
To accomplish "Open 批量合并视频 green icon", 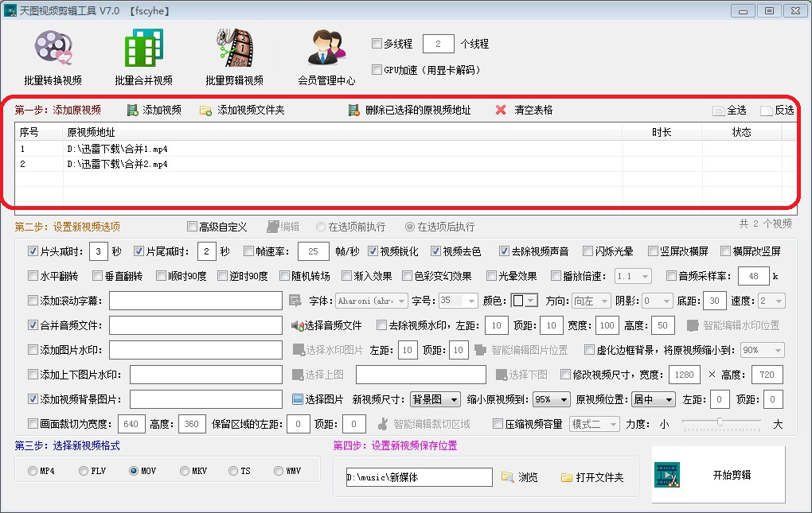I will pos(144,48).
